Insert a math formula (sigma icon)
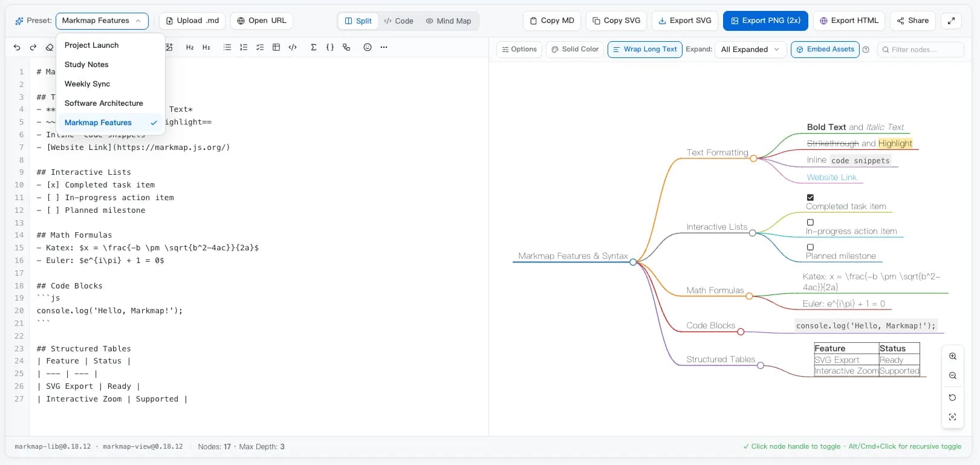 coord(314,47)
